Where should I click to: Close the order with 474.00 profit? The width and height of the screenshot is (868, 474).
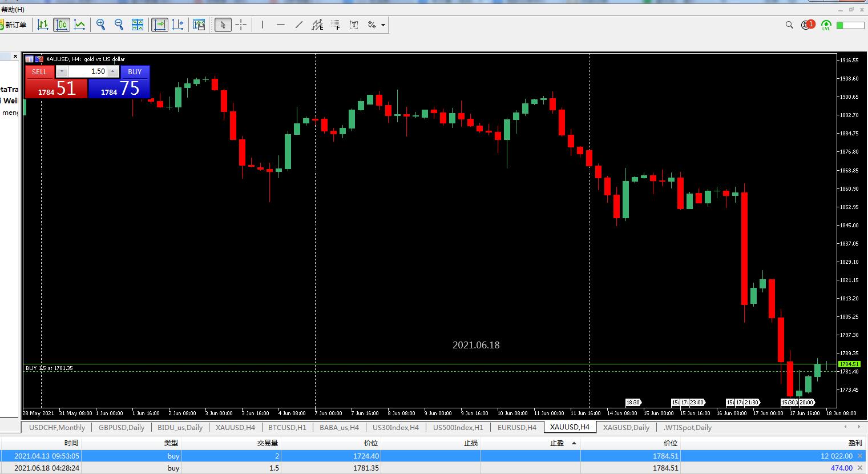click(x=861, y=468)
